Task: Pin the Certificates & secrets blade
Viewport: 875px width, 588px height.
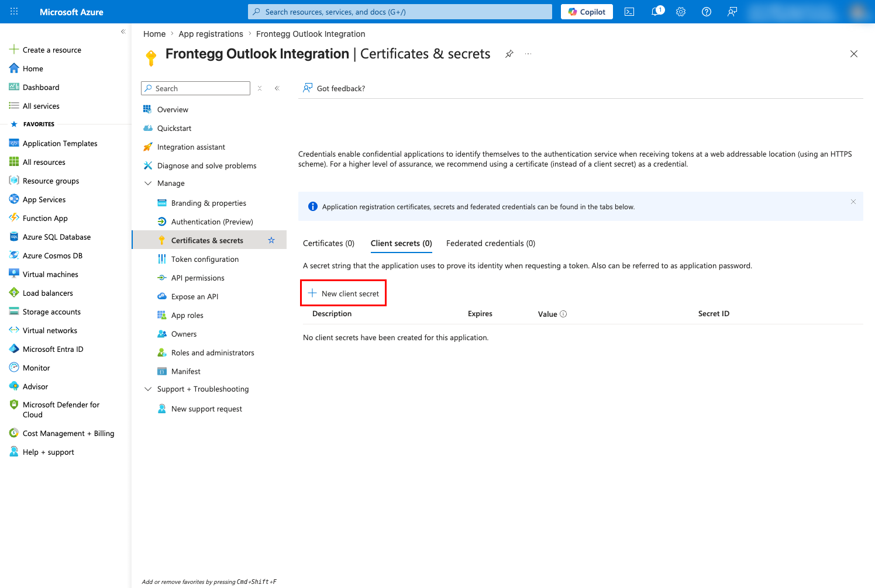Action: pos(509,54)
